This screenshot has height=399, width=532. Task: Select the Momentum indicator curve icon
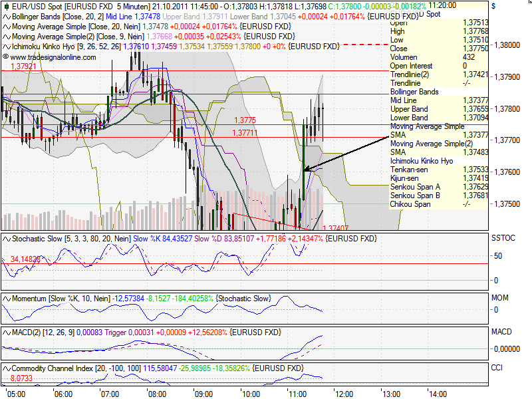tap(5, 299)
